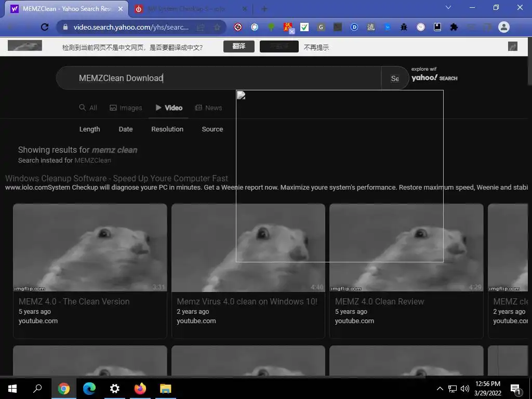Switch to the News results tab
Viewport: 532px width, 399px height.
click(x=209, y=108)
